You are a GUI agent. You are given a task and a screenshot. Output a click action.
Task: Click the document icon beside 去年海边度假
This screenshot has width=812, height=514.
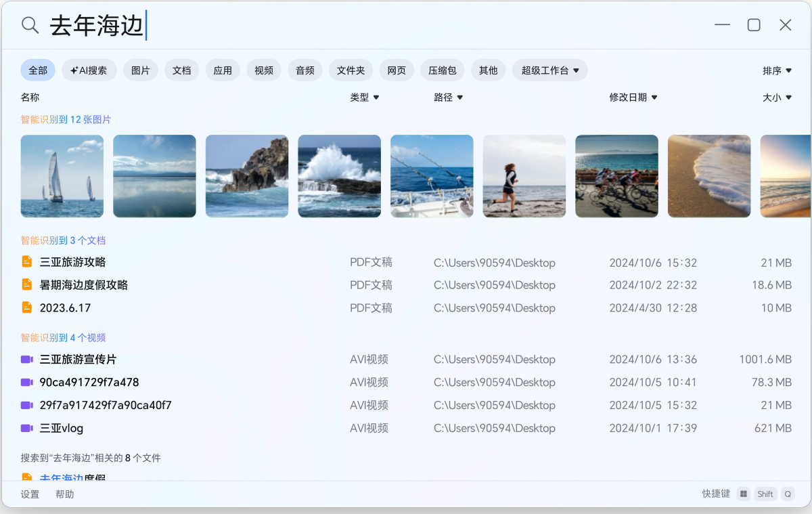[x=26, y=477]
